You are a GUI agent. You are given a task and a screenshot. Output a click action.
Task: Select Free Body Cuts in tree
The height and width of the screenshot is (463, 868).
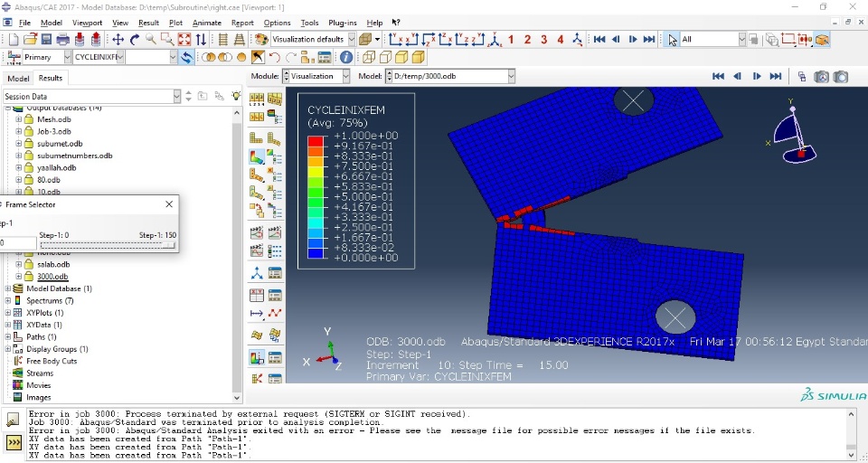tap(52, 361)
